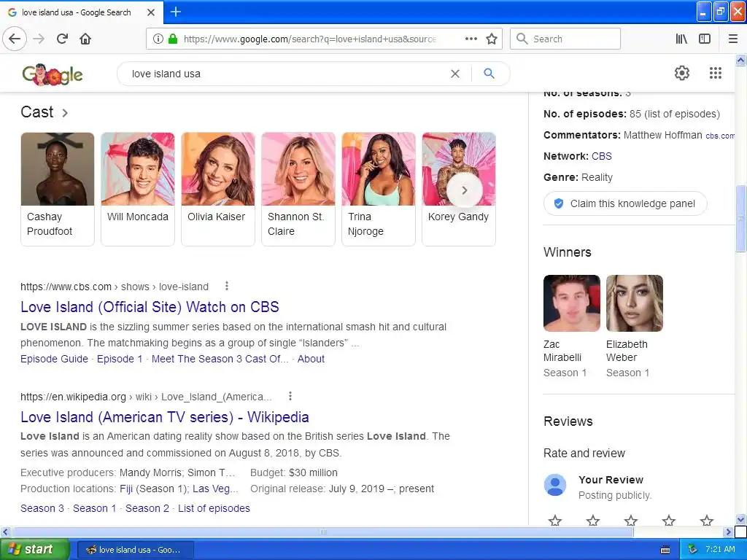747x560 pixels.
Task: Reload the page with the refresh icon
Action: click(x=62, y=39)
